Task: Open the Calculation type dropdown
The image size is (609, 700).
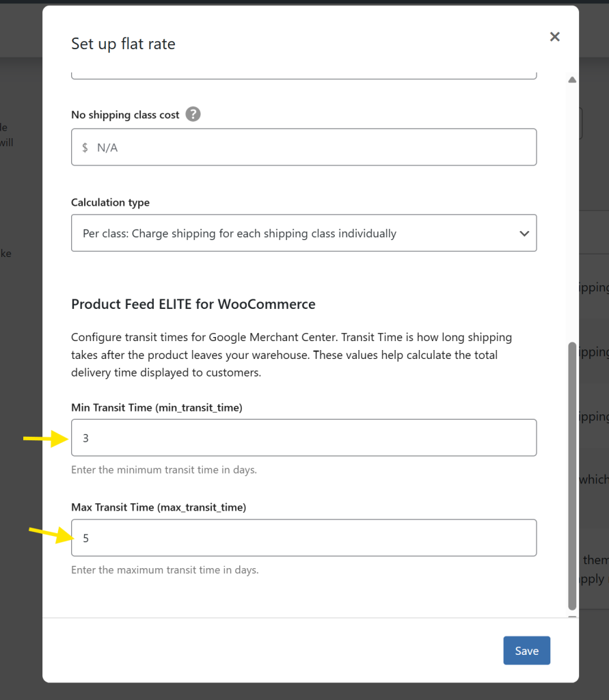Action: (303, 232)
